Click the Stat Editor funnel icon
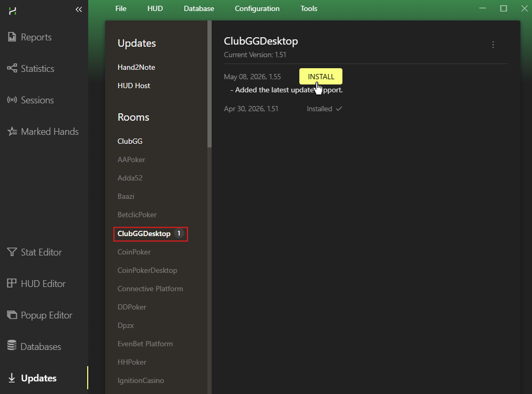Viewport: 532px width, 394px height. [12, 252]
